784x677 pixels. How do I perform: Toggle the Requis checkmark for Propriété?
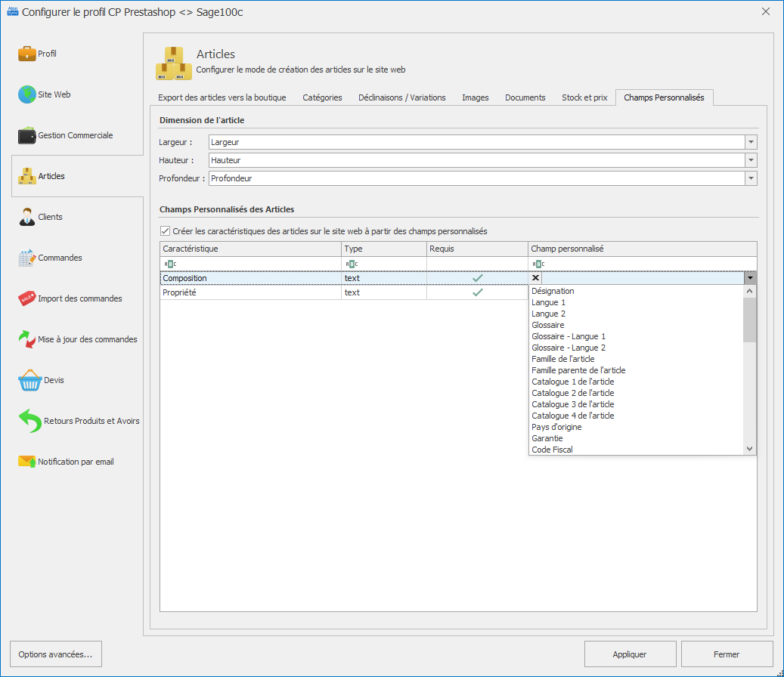click(478, 292)
